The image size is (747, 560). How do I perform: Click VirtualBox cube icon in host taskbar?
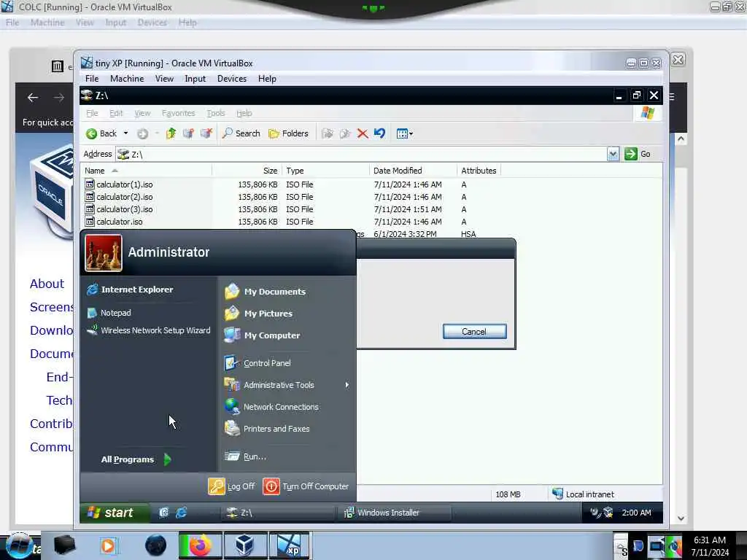tap(245, 545)
